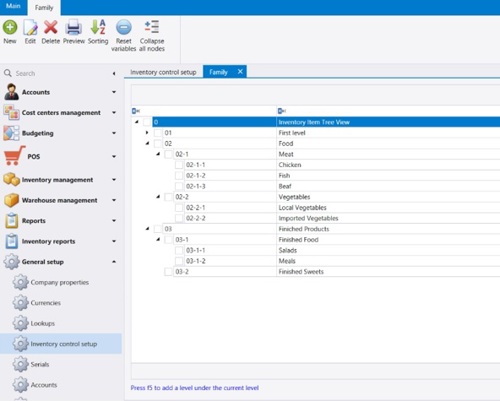Click the Sorting A-Z icon
This screenshot has width=500, height=401.
pos(98,27)
